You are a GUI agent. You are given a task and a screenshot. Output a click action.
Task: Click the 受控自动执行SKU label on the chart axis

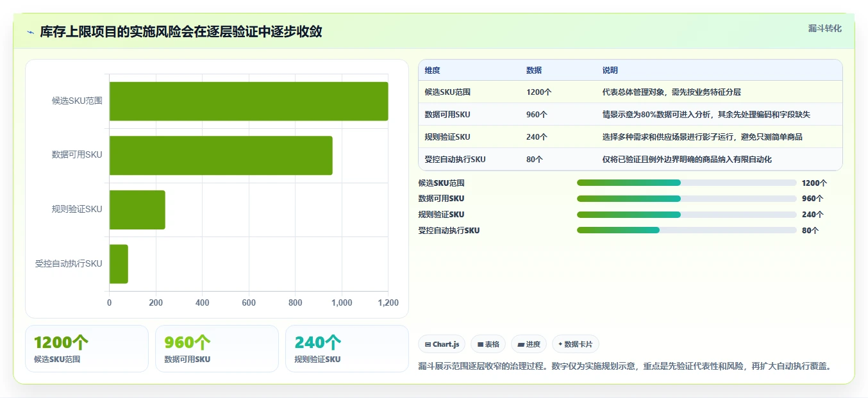[69, 263]
